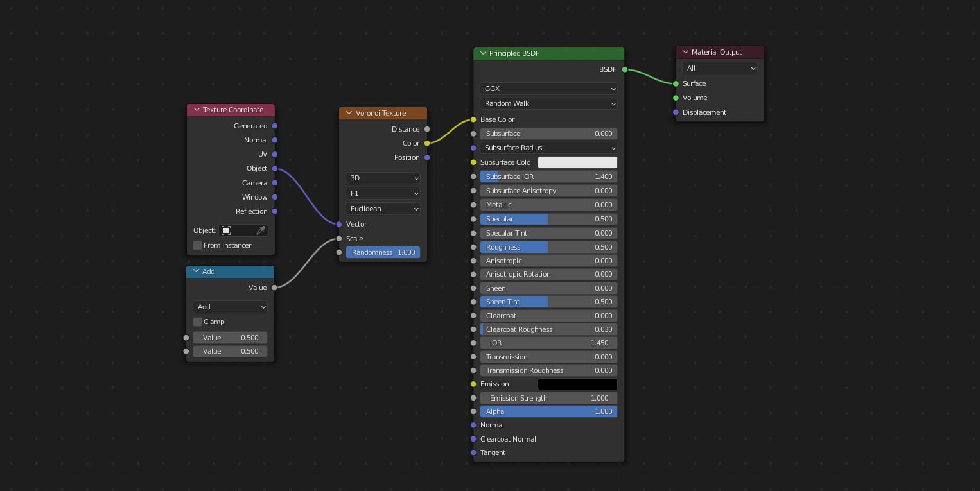
Task: Enable the Clamp checkbox on the Add node
Action: point(197,322)
